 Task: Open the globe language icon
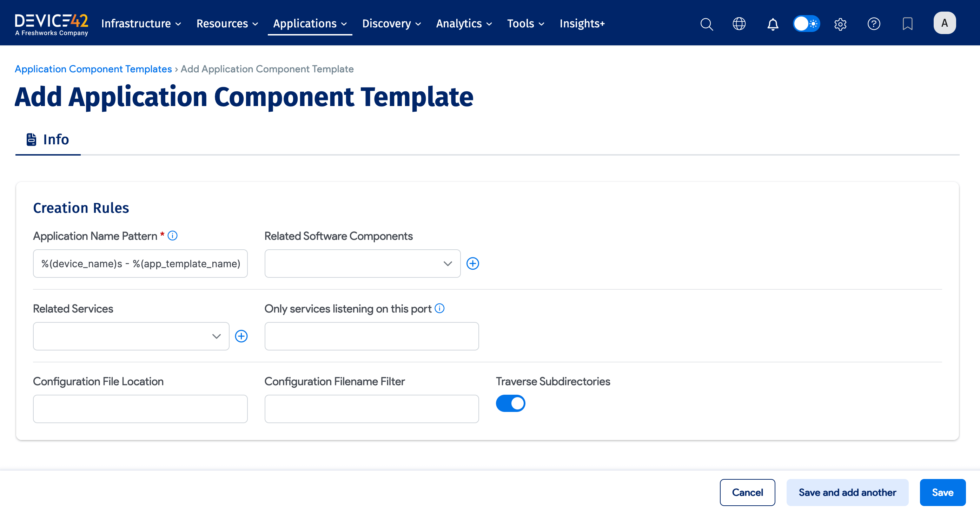(739, 24)
